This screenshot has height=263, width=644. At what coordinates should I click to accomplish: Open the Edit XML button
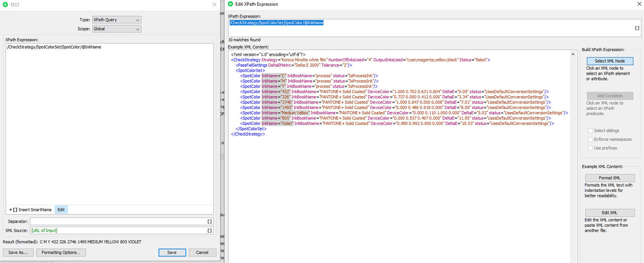coord(610,213)
